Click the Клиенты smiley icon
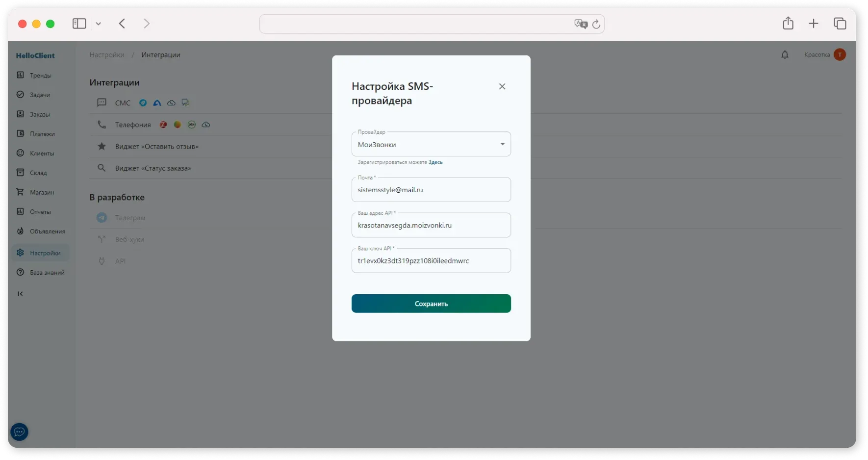Viewport: 868px width, 460px height. tap(20, 153)
